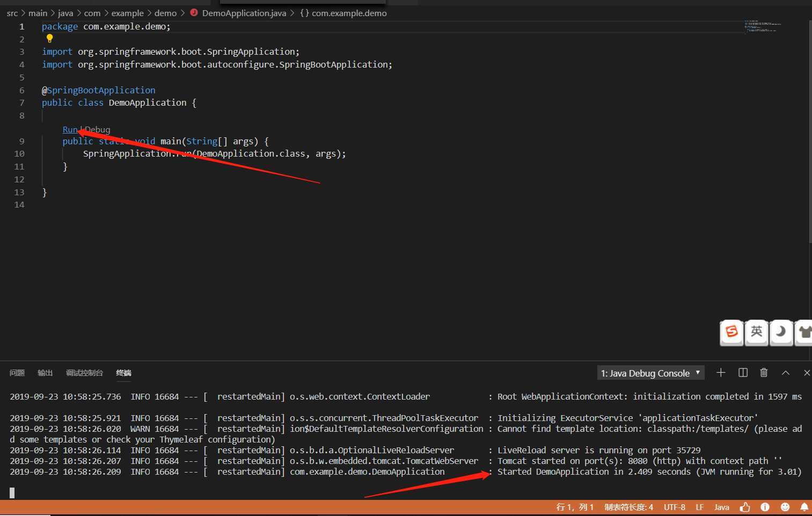Click the example breadcrumb segment
Image resolution: width=812 pixels, height=516 pixels.
pyautogui.click(x=127, y=13)
